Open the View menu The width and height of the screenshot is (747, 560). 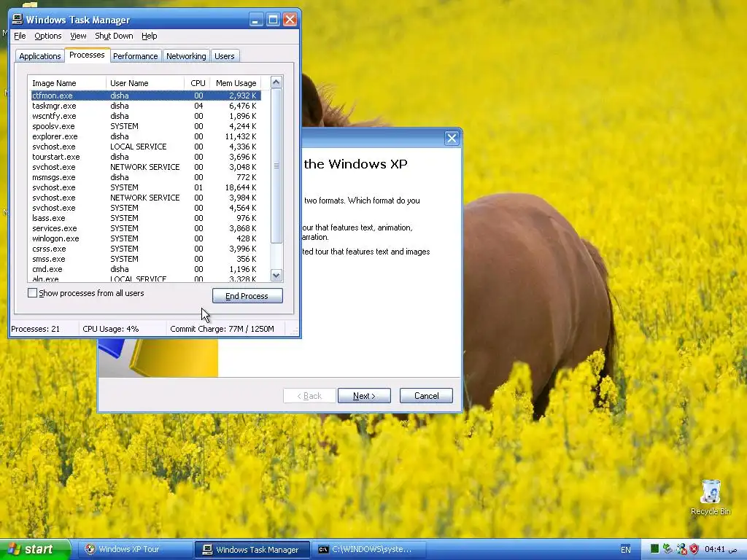78,36
